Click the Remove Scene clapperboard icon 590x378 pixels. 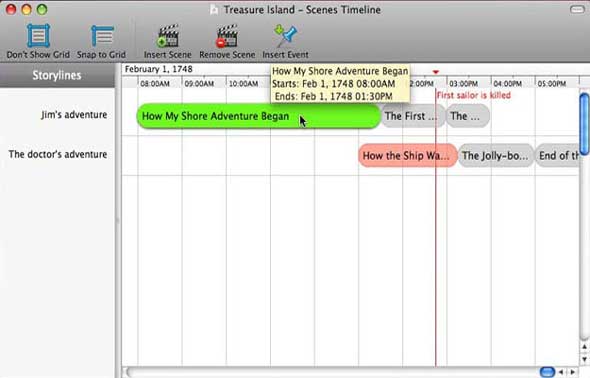tap(227, 36)
